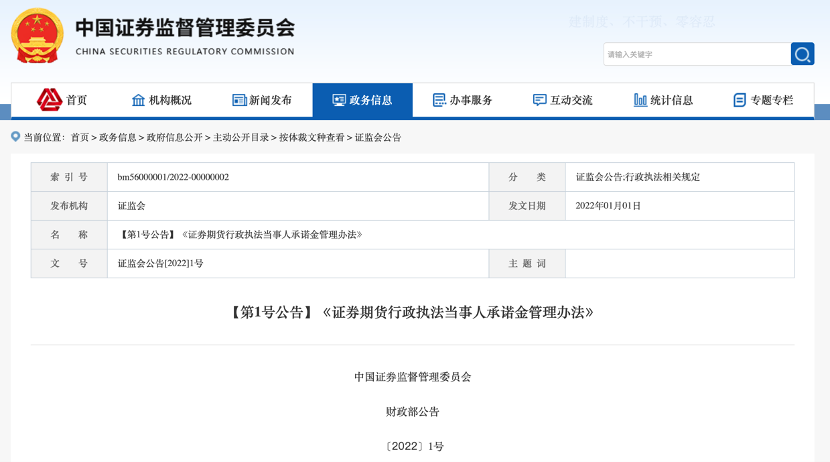
Task: Open 证监会公告 breadcrumb link
Action: (x=378, y=137)
